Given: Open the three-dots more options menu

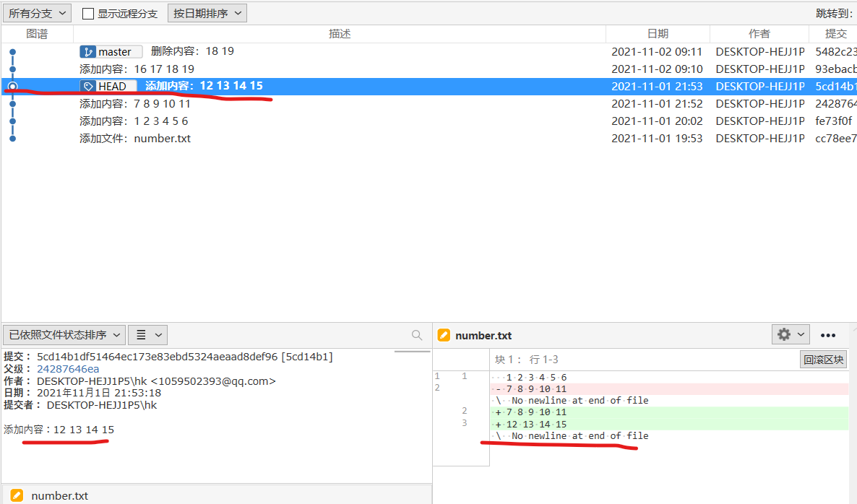Looking at the screenshot, I should [828, 335].
